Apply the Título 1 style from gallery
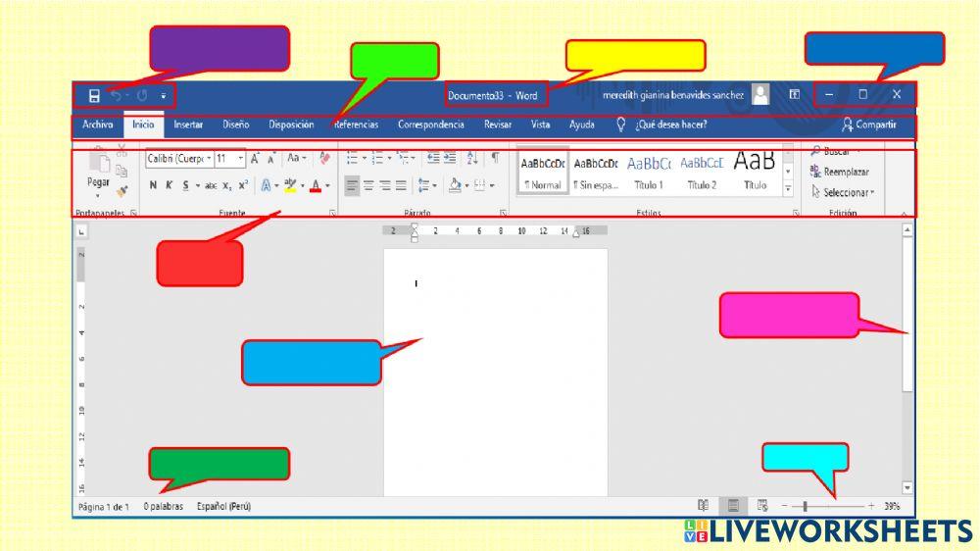 click(648, 172)
